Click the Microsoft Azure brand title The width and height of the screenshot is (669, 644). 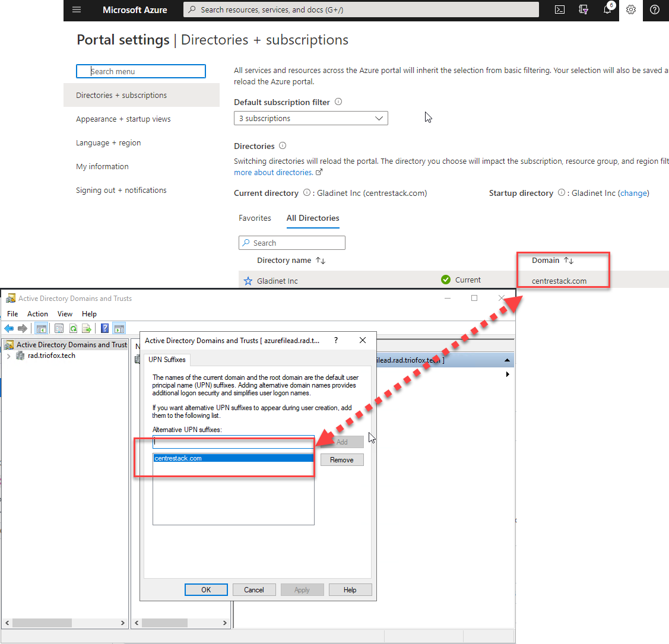135,9
